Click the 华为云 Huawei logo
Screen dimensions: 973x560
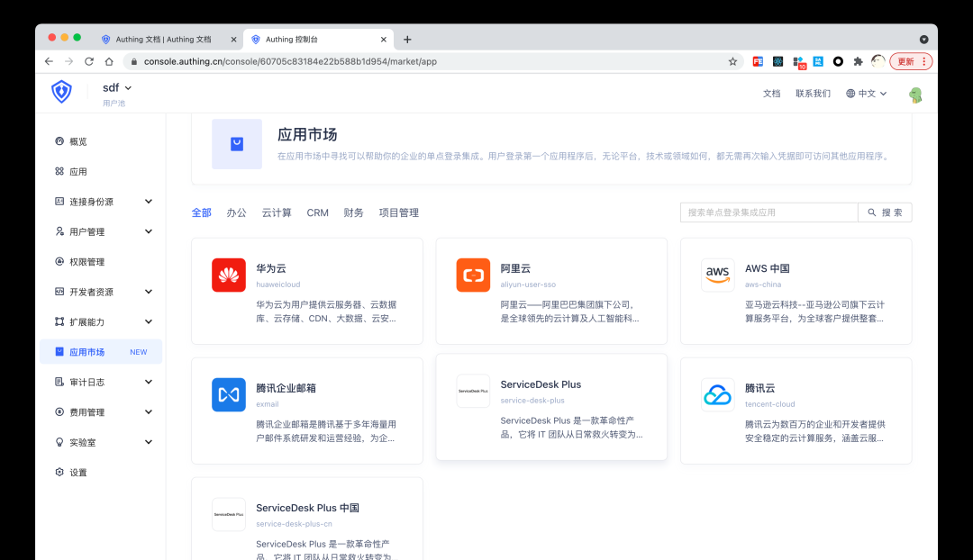tap(228, 275)
